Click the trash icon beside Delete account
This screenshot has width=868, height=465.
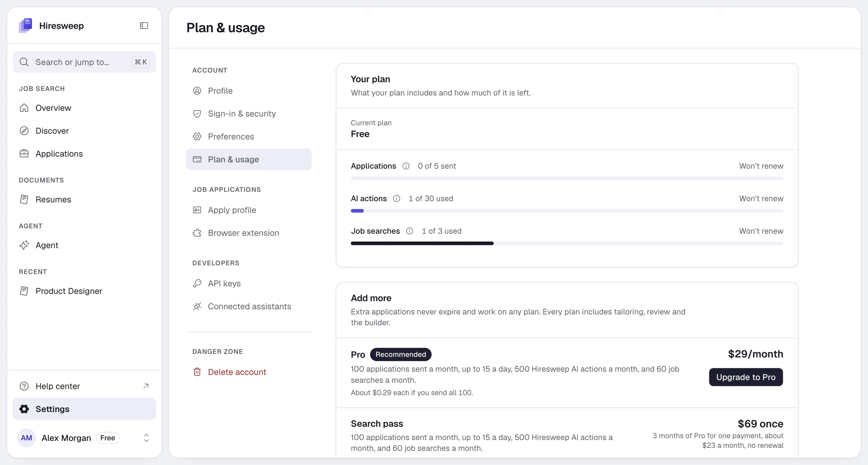pyautogui.click(x=197, y=372)
